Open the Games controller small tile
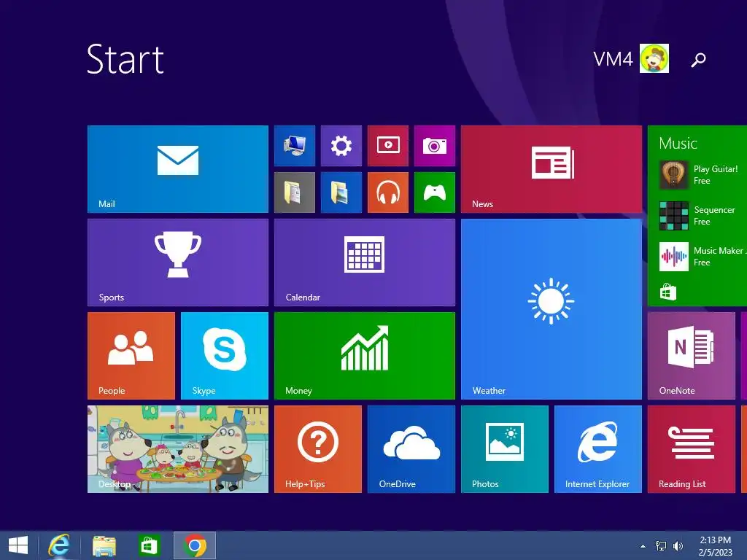Screen dimensions: 747x560 (x=435, y=192)
